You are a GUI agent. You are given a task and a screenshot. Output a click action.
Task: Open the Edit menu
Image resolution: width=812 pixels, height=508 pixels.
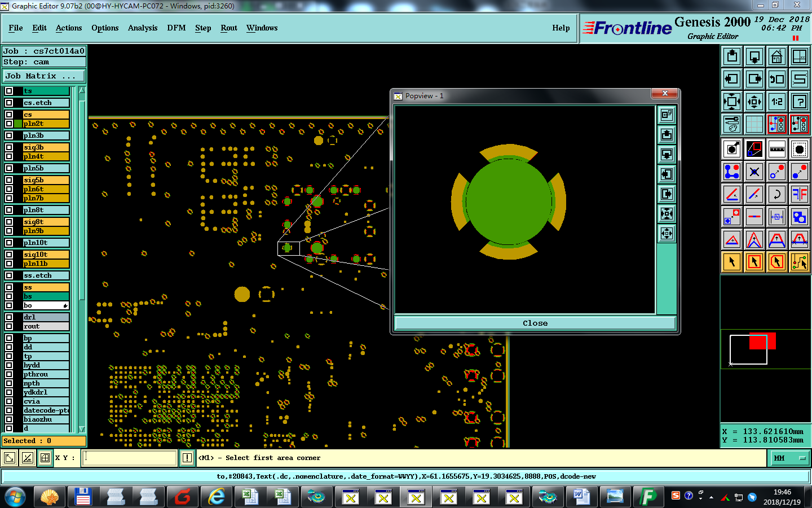click(x=39, y=28)
